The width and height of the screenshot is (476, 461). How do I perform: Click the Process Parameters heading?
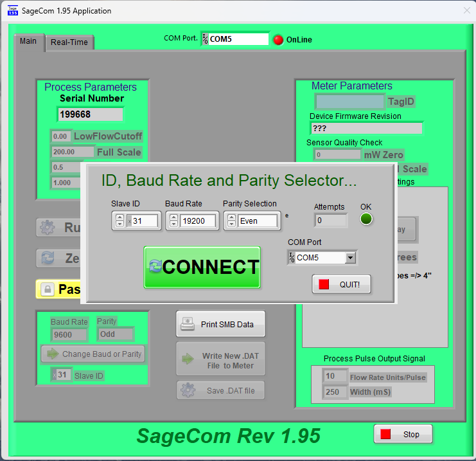[x=91, y=87]
